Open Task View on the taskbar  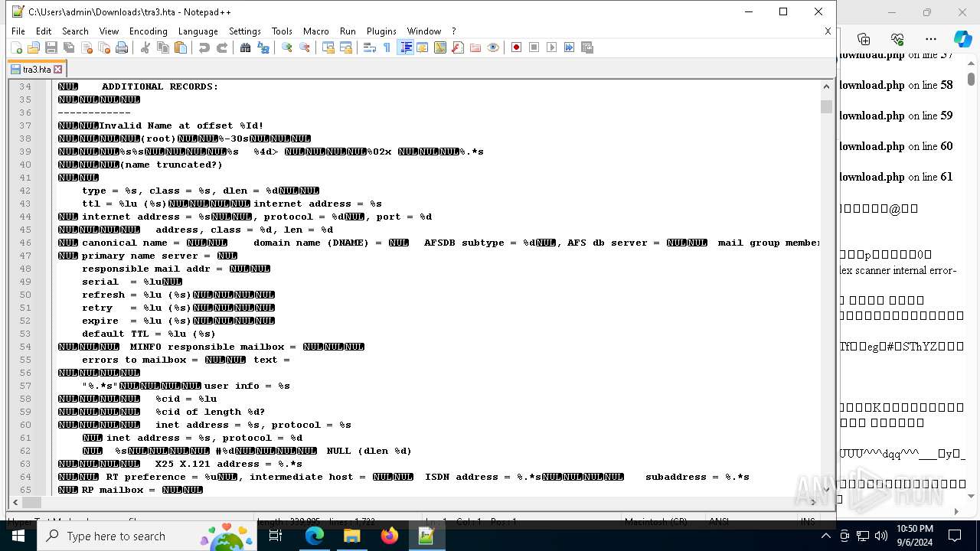tap(276, 536)
